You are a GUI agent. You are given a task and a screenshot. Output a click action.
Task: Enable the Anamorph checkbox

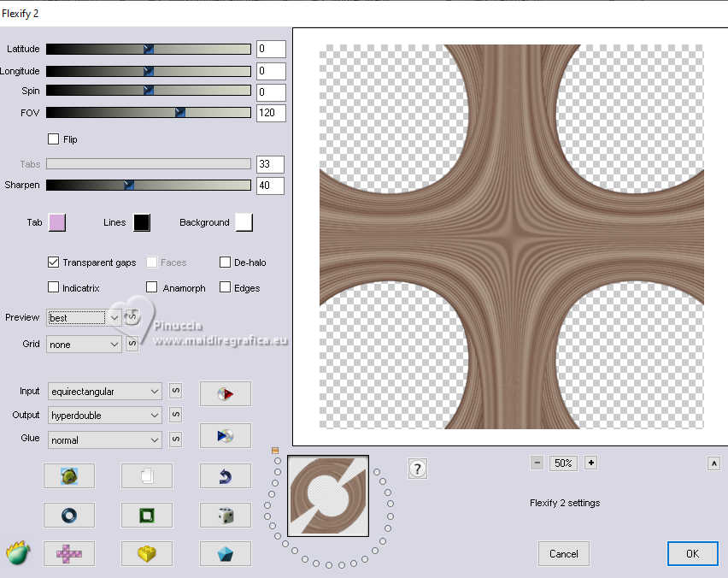[151, 287]
